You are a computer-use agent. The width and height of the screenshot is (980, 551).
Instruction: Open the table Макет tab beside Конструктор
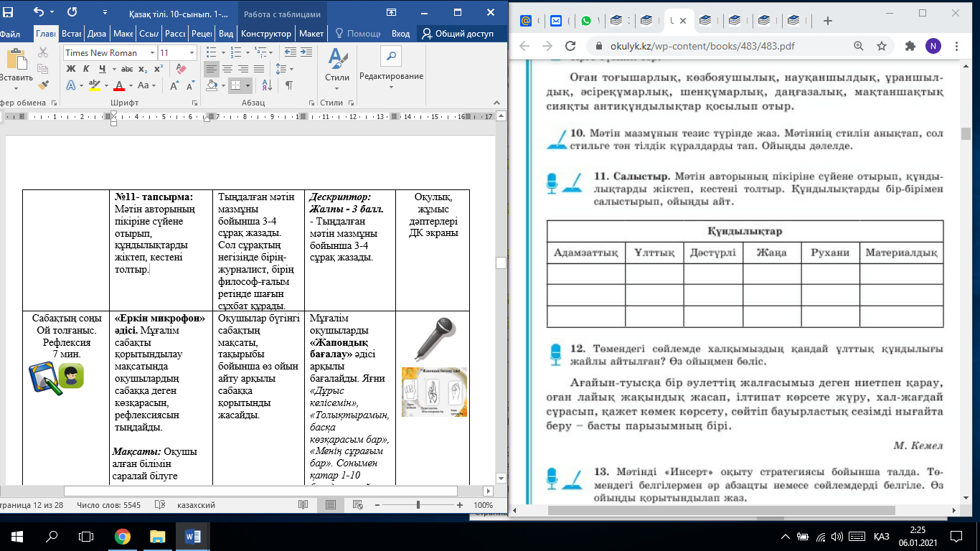coord(311,34)
